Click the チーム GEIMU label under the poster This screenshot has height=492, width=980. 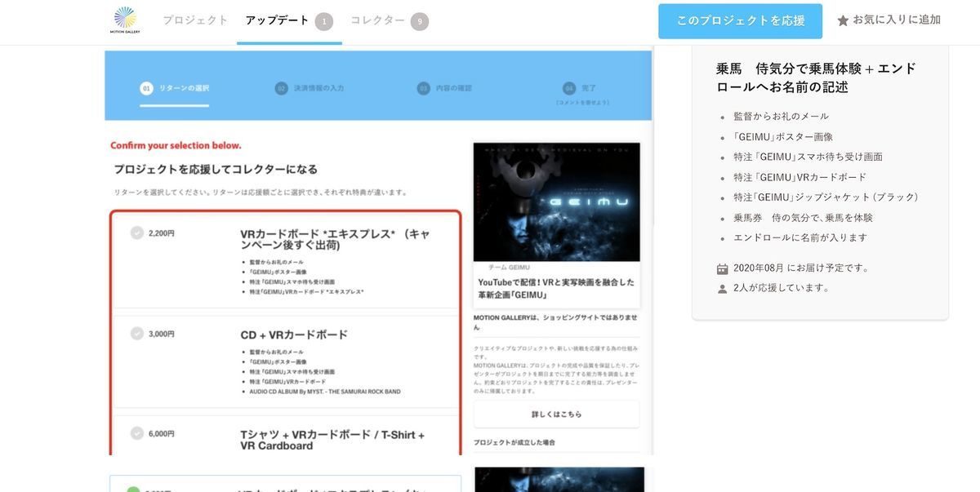point(509,267)
